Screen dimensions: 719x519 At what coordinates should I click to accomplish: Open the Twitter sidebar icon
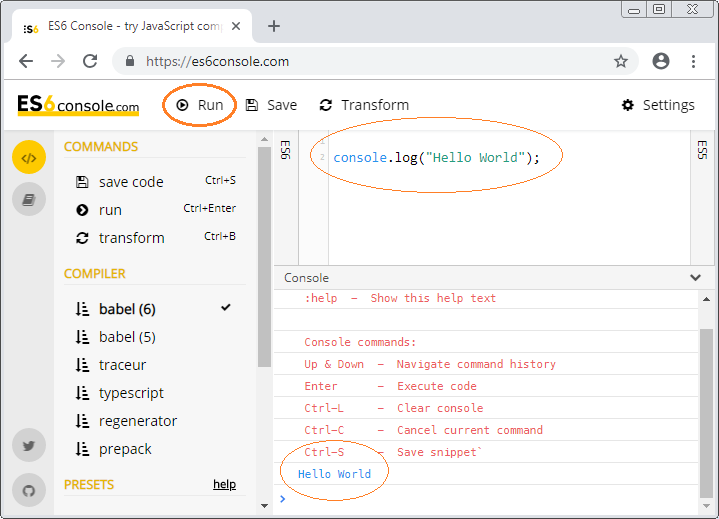[x=29, y=445]
